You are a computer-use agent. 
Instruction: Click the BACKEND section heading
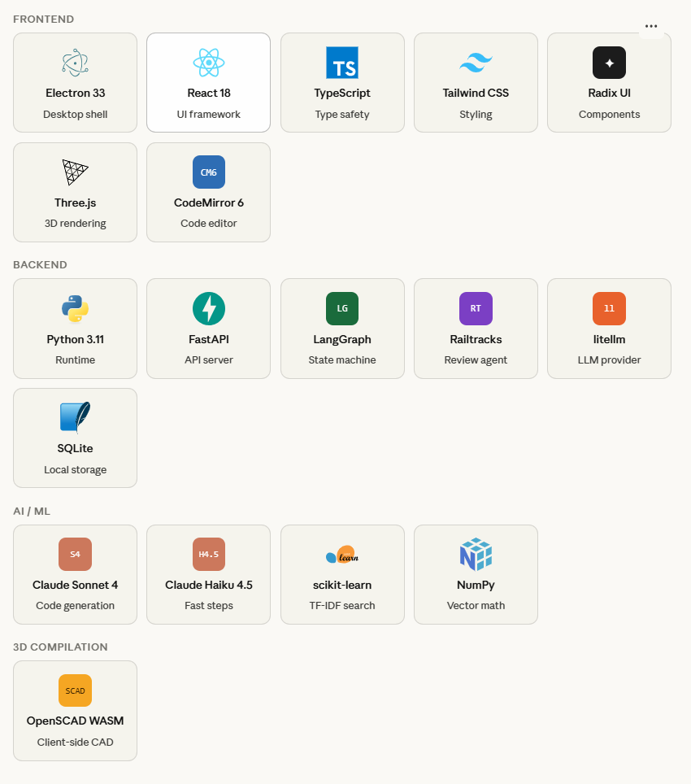coord(40,264)
